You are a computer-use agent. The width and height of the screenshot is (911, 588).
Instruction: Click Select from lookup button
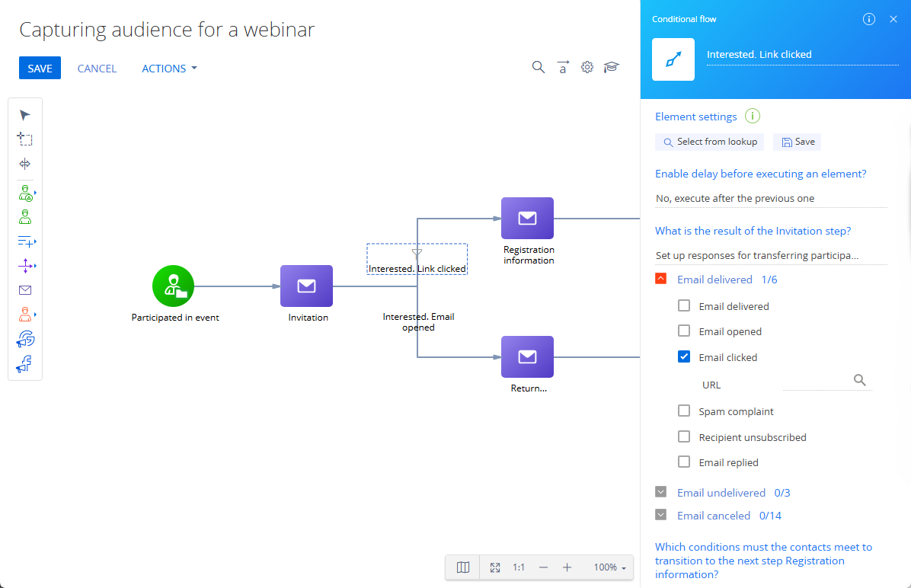[x=709, y=142]
